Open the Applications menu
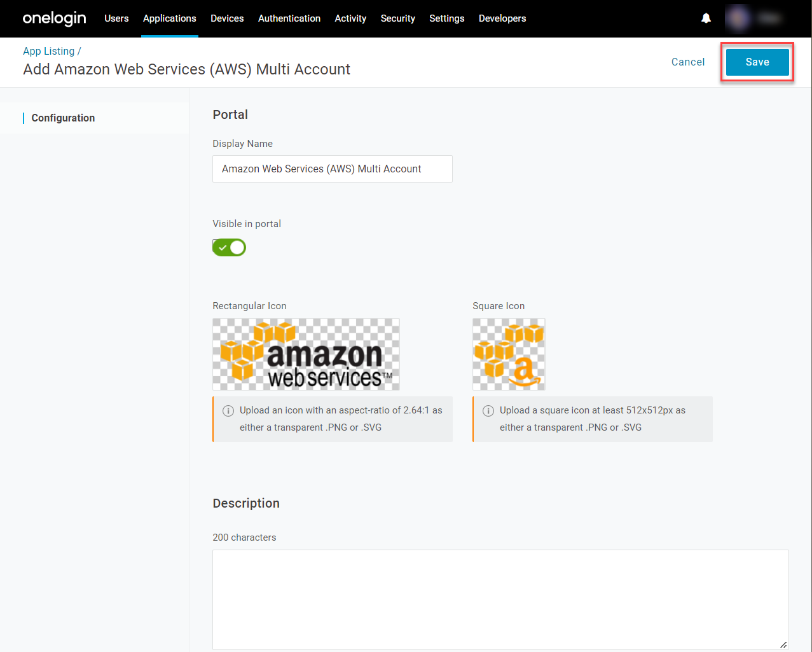 [169, 18]
